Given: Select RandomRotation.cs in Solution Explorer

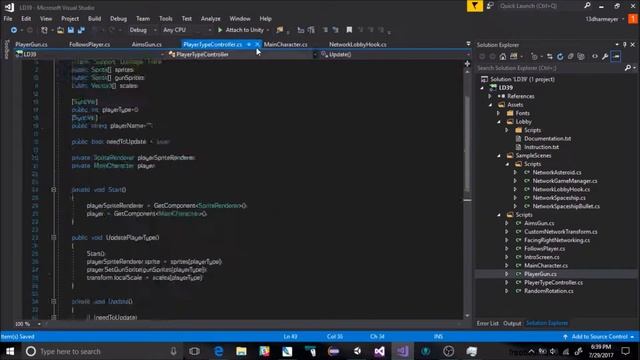Looking at the screenshot, I should click(549, 291).
